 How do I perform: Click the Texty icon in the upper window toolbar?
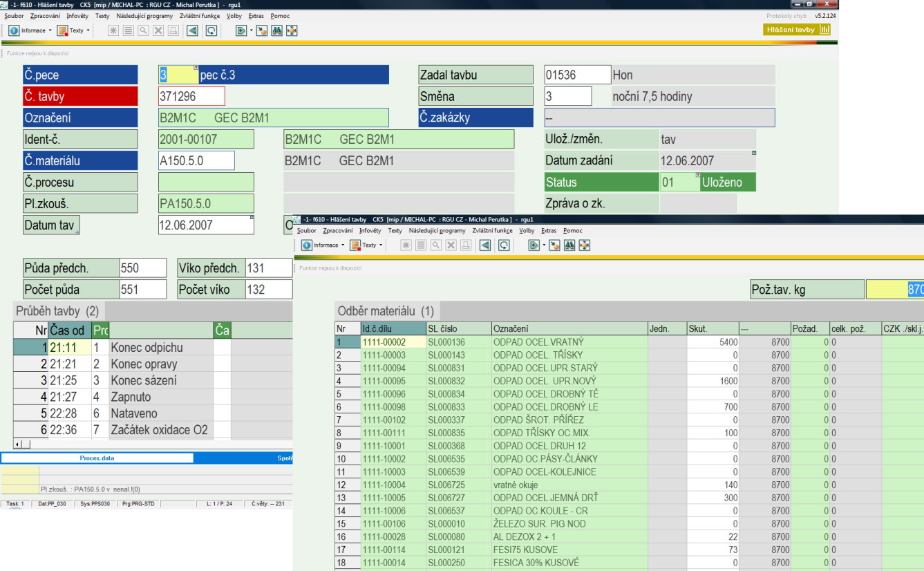(63, 30)
